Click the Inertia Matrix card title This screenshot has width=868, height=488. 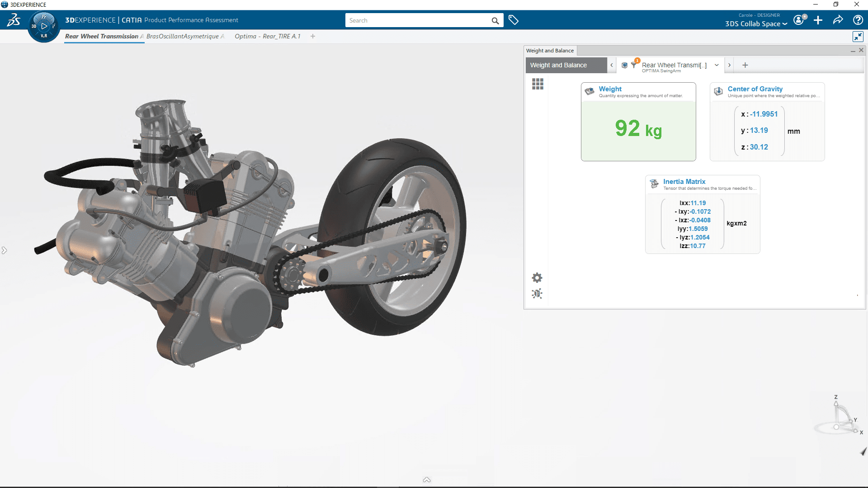pos(684,182)
